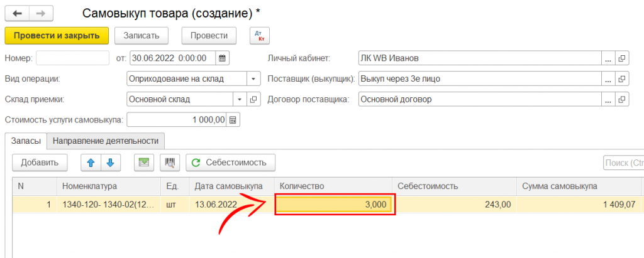Switch to Направление деятельности tab
This screenshot has height=258, width=644.
pos(106,141)
